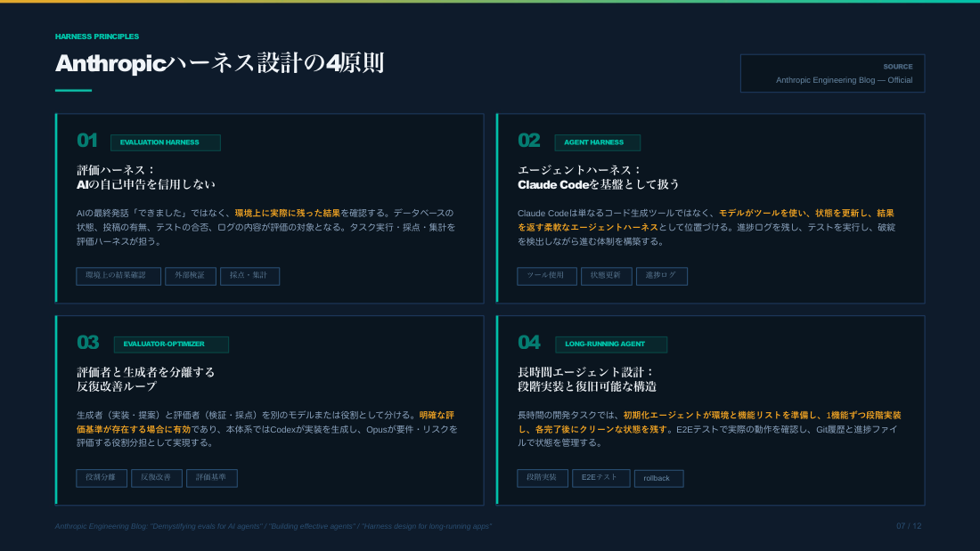Screen dimensions: 980x551
Task: Select the '環境上の結果確認' tag
Action: (x=118, y=276)
